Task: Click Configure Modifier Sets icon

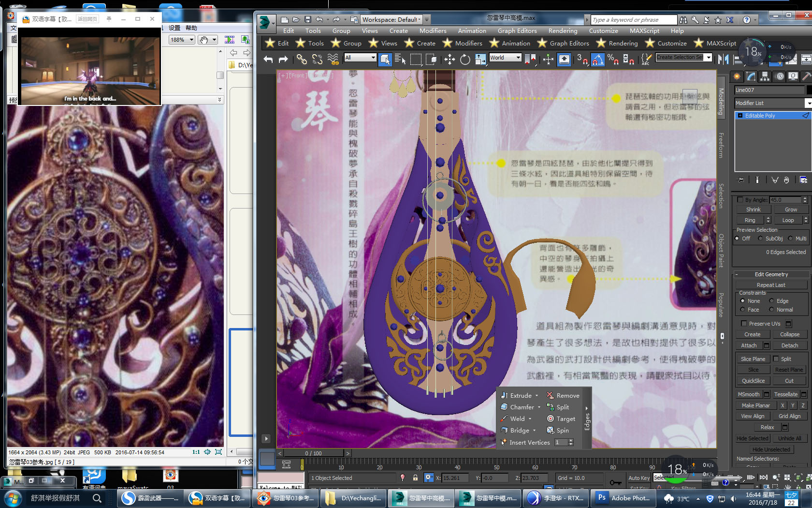Action: click(803, 180)
